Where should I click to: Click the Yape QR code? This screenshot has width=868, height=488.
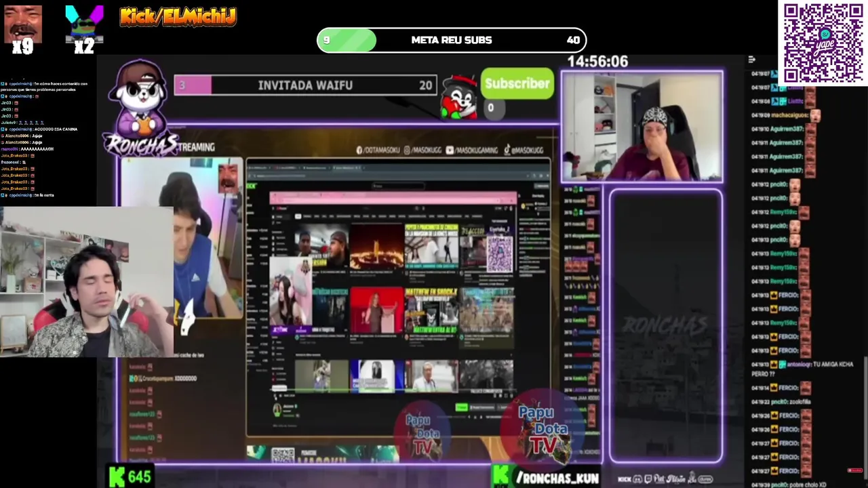point(823,43)
